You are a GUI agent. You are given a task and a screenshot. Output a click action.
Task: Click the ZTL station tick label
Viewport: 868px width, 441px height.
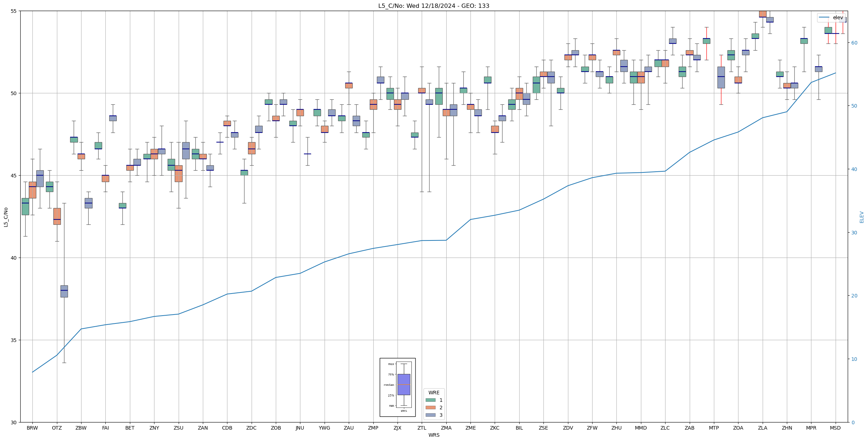coord(422,428)
